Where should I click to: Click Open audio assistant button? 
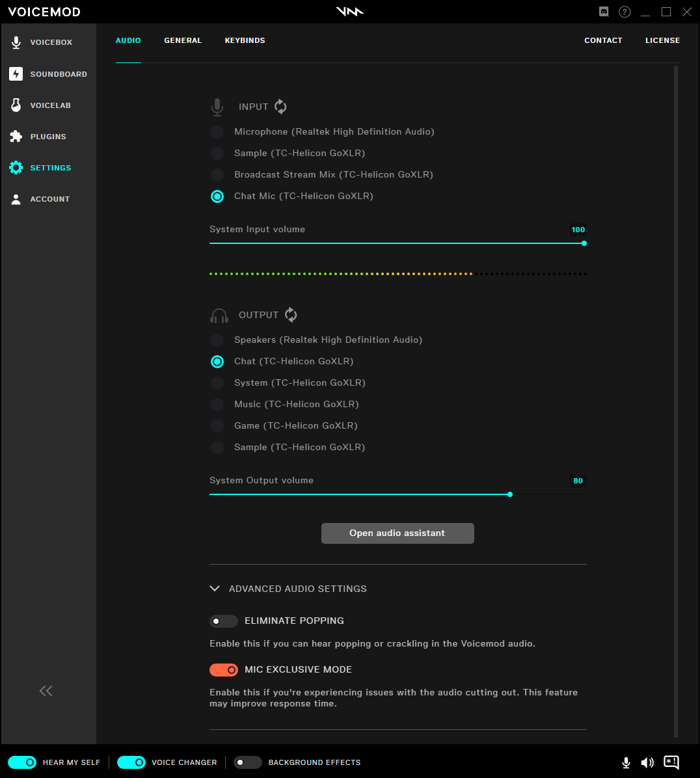click(398, 533)
